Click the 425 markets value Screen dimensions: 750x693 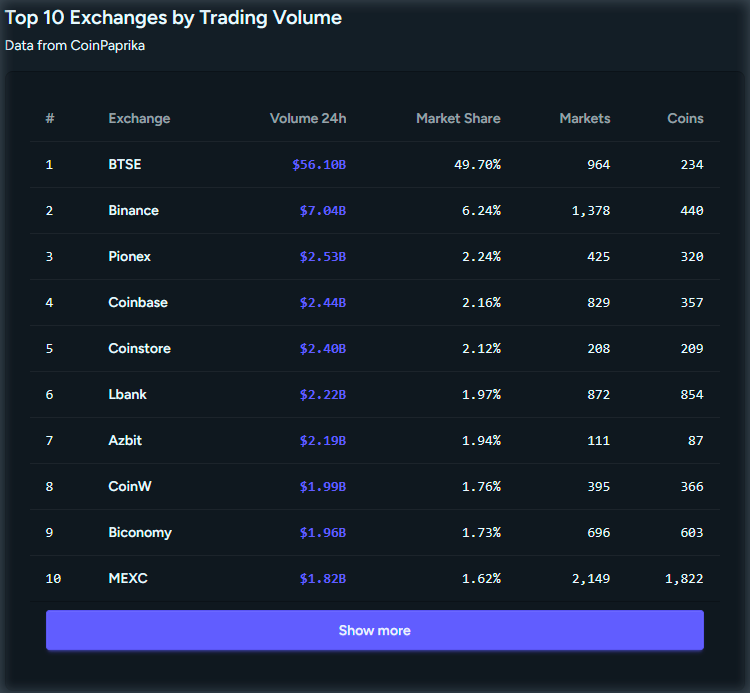pos(599,256)
